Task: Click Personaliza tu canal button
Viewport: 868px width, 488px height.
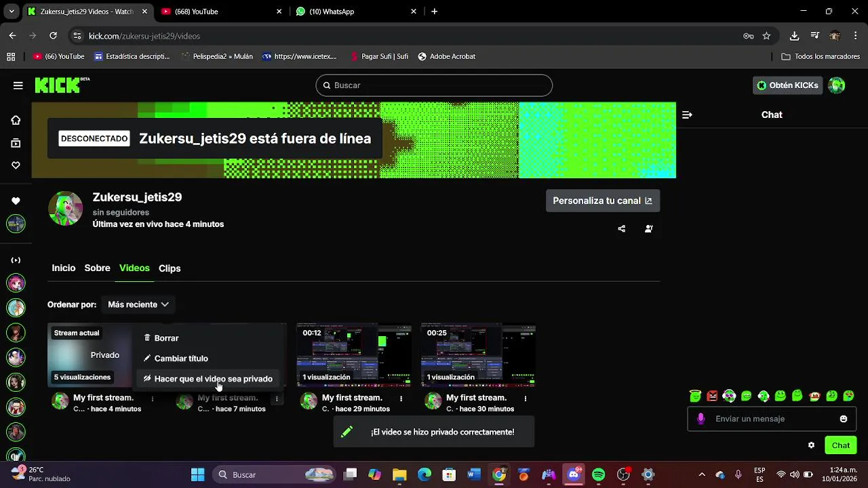Action: coord(603,201)
